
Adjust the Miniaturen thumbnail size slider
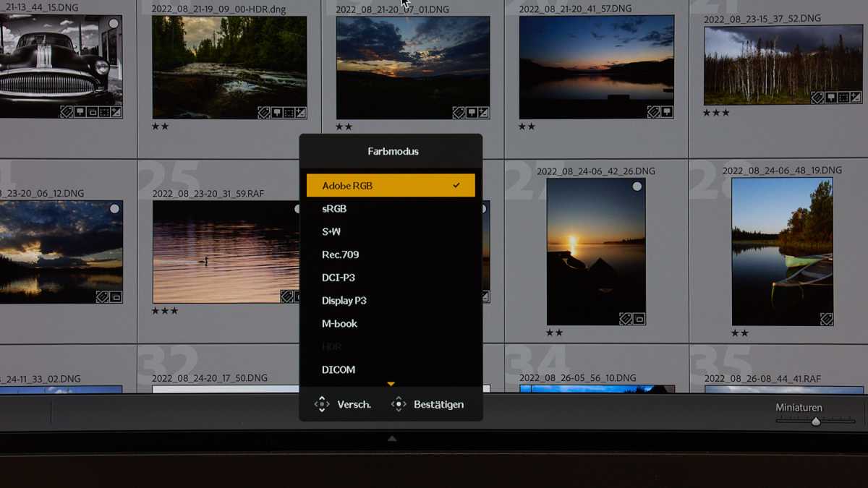(816, 421)
